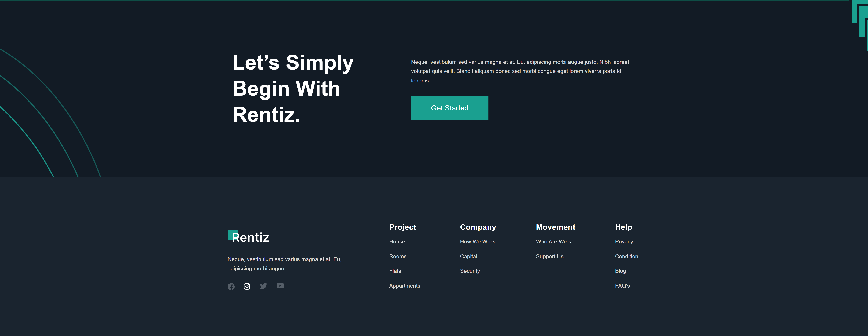
Task: Open How We Work link
Action: (477, 242)
